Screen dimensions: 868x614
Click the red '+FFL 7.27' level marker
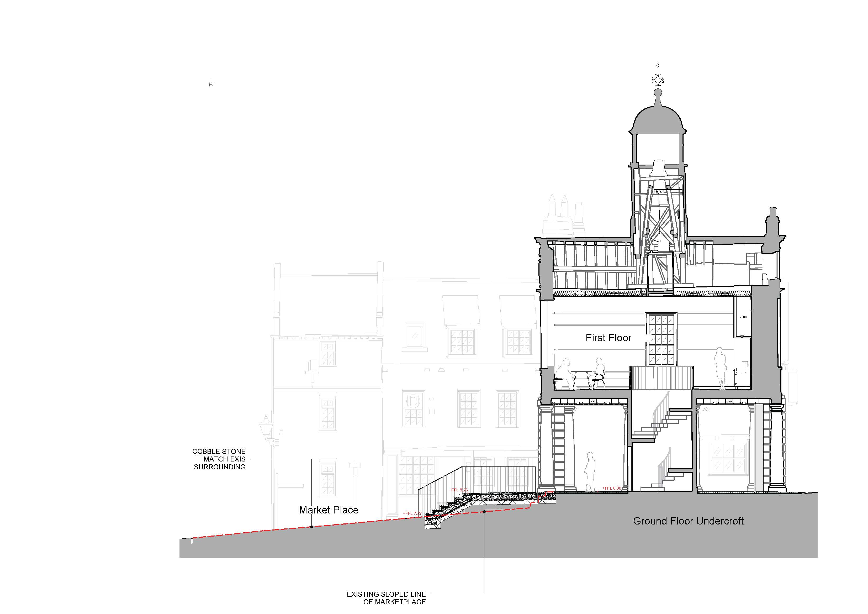click(412, 513)
